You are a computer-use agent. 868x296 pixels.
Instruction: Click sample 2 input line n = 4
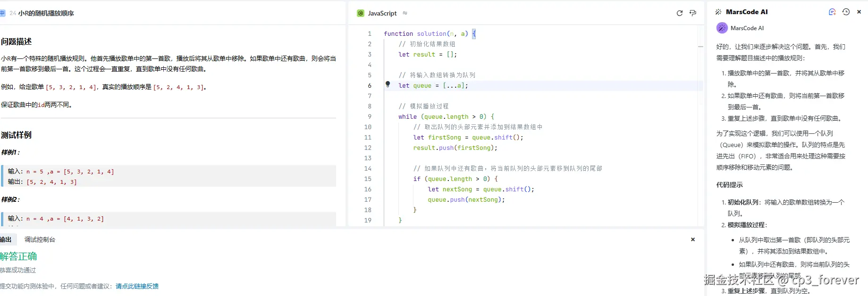pyautogui.click(x=56, y=219)
